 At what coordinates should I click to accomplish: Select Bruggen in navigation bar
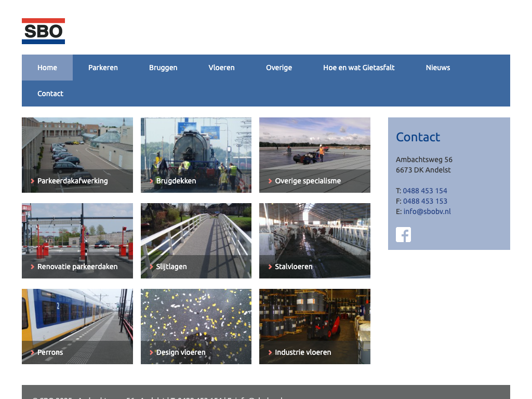pyautogui.click(x=163, y=68)
